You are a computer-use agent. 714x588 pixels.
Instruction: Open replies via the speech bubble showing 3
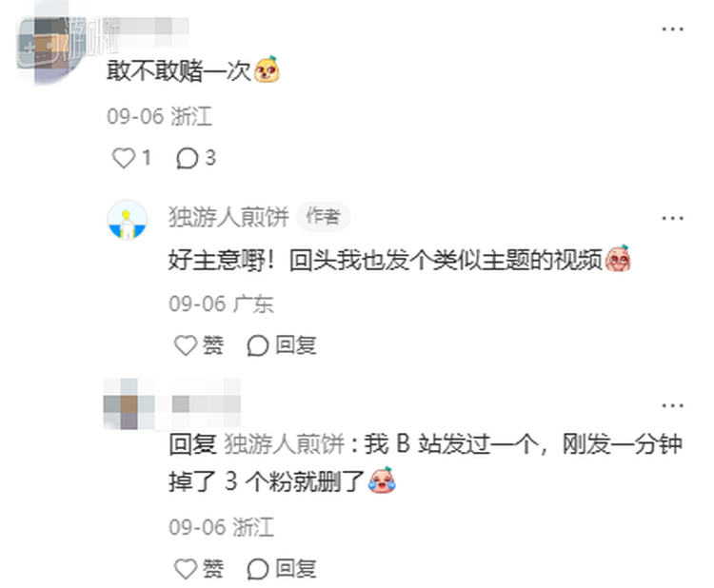click(x=188, y=158)
